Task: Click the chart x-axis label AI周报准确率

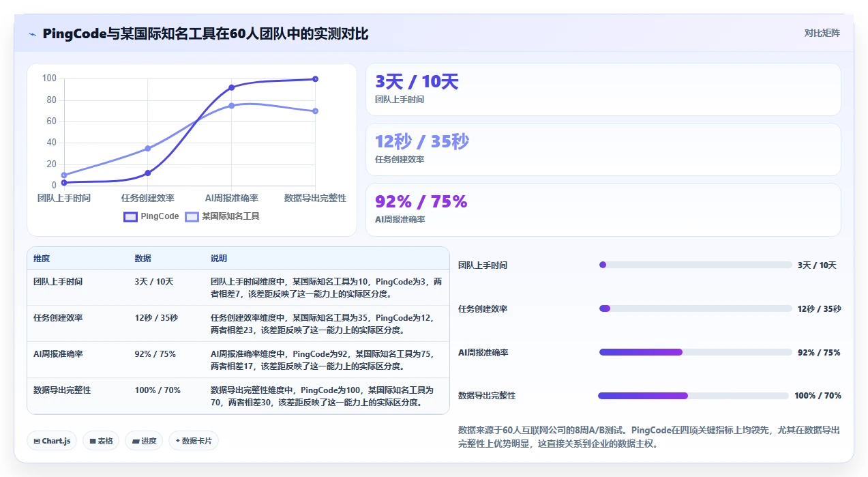Action: [231, 198]
